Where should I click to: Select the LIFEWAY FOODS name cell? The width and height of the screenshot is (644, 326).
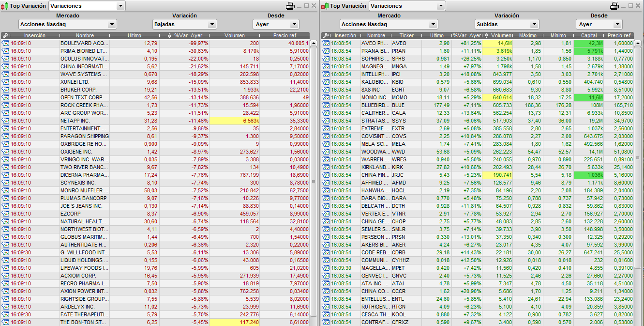click(85, 268)
